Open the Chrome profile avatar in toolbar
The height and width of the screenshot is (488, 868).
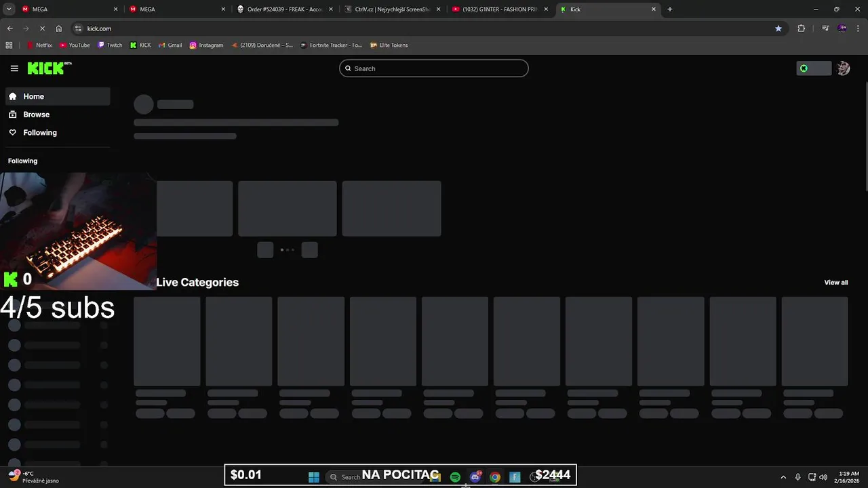[x=842, y=28]
